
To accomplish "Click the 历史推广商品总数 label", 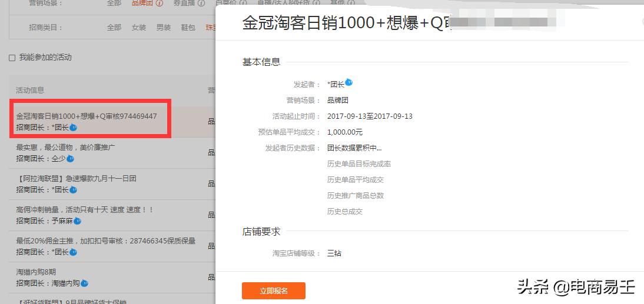I will point(356,196).
